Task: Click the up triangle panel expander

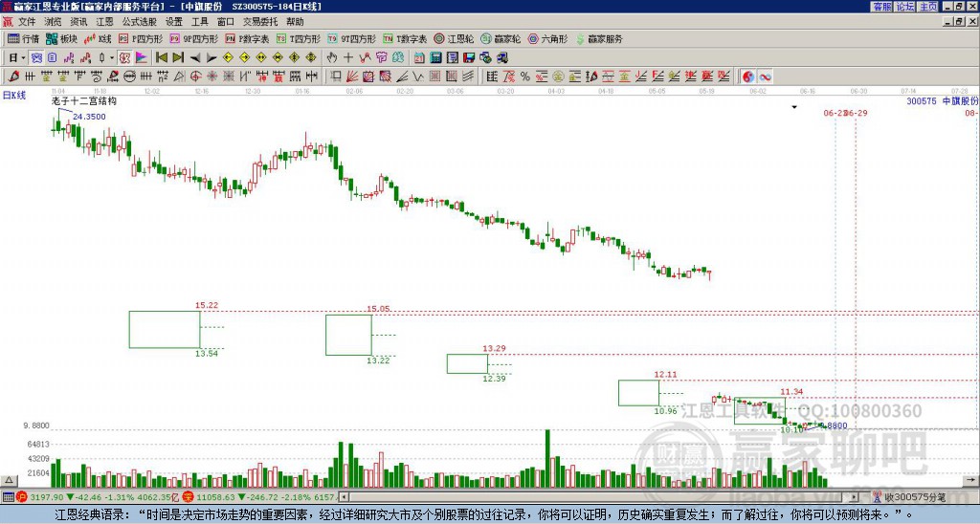Action: [x=9, y=480]
